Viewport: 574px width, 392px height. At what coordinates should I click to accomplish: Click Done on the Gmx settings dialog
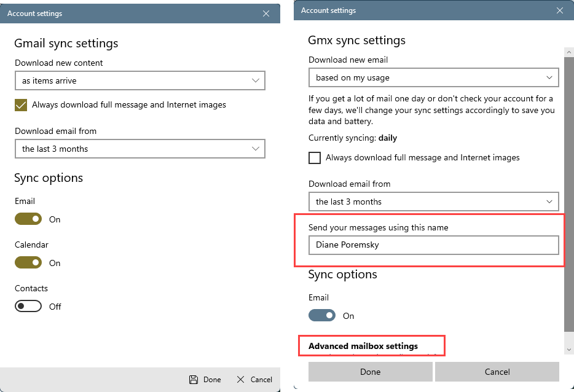[x=370, y=372]
